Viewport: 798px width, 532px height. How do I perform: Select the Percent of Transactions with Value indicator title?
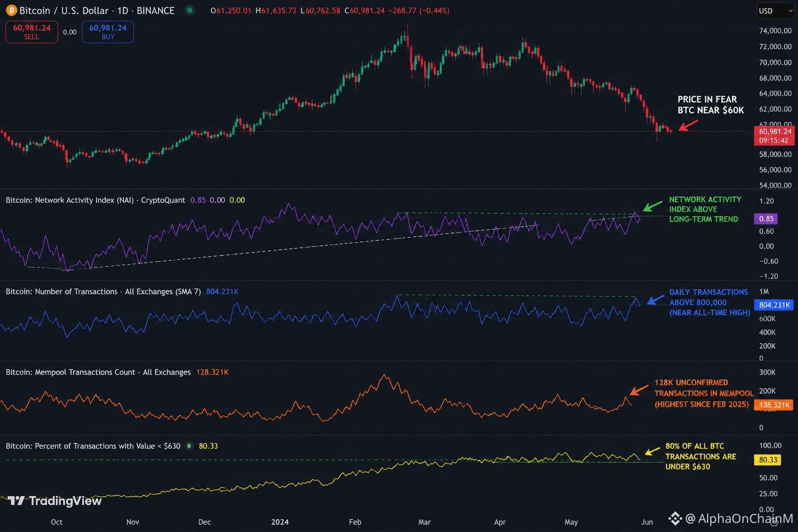click(x=93, y=446)
